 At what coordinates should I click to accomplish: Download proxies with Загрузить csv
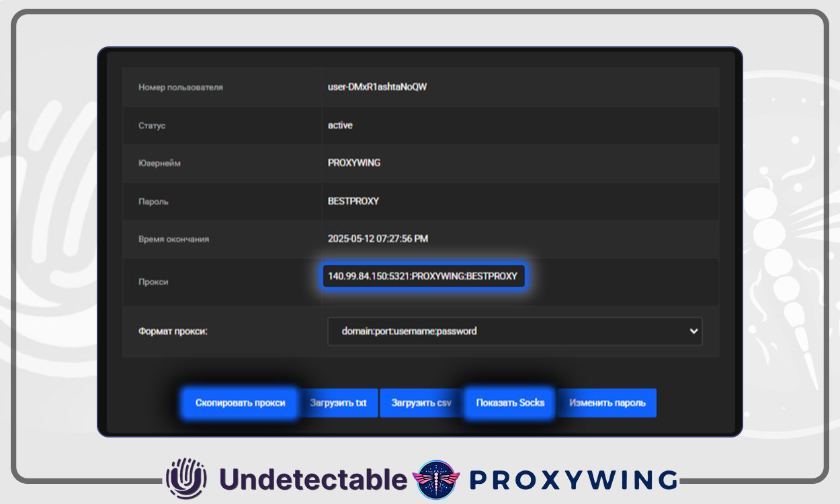(x=421, y=403)
